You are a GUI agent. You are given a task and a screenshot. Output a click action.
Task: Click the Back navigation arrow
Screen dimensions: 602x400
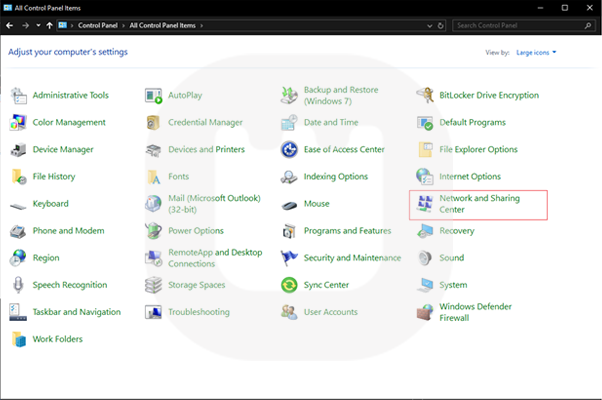(10, 25)
